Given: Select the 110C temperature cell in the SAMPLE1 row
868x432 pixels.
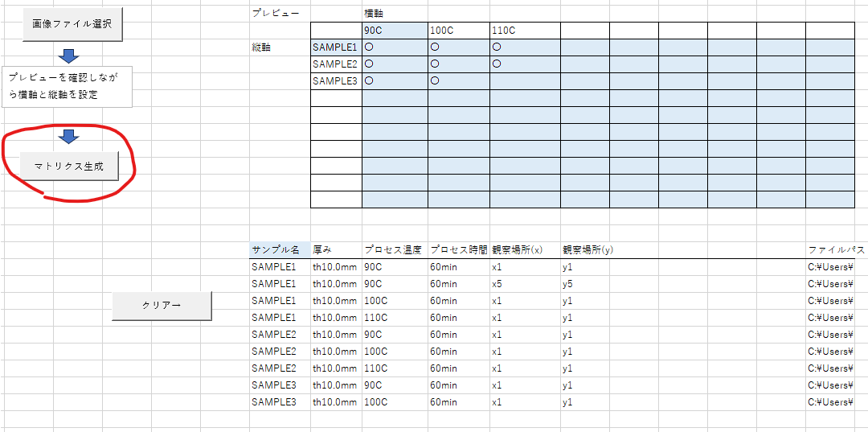Looking at the screenshot, I should click(395, 318).
